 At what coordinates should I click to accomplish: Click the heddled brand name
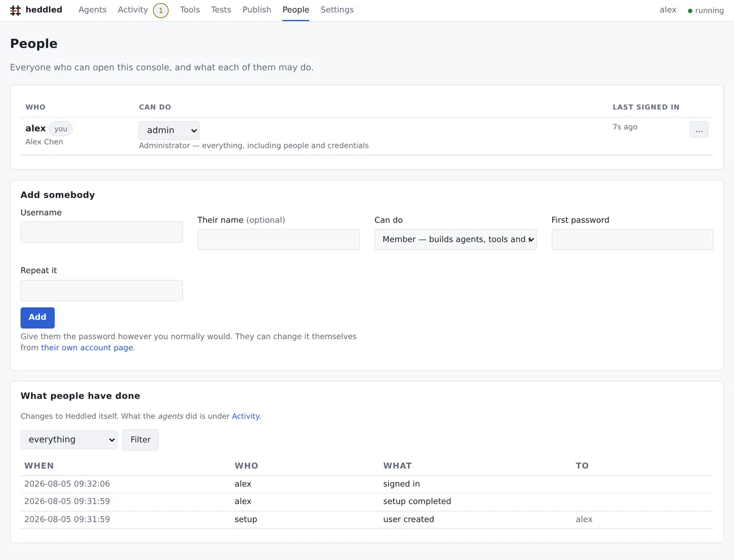click(x=44, y=10)
